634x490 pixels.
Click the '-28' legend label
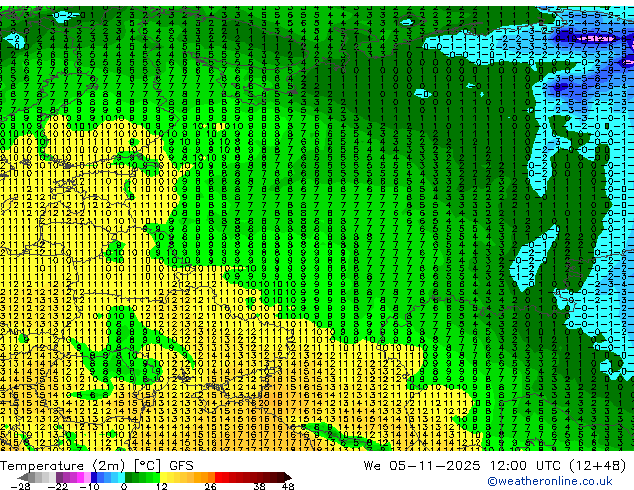click(x=20, y=486)
